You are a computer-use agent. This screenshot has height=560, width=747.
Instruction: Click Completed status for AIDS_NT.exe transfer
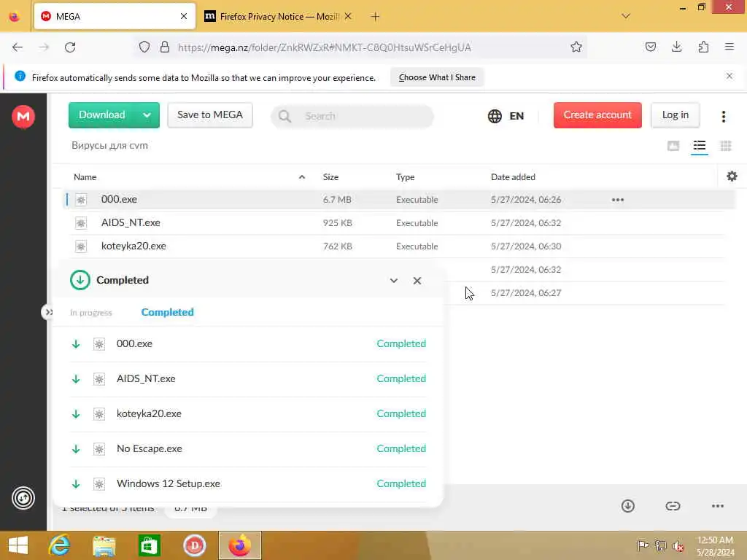[x=401, y=378]
